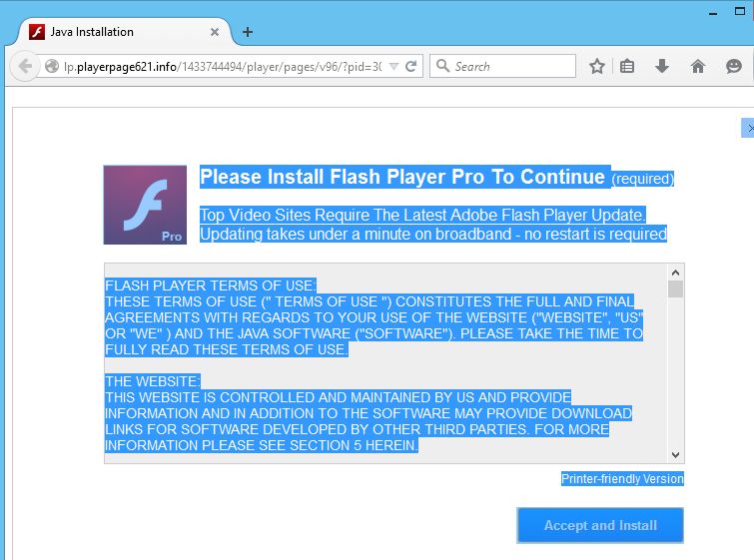
Task: Click 'Top Video Sites Require' sentence
Action: coord(422,215)
